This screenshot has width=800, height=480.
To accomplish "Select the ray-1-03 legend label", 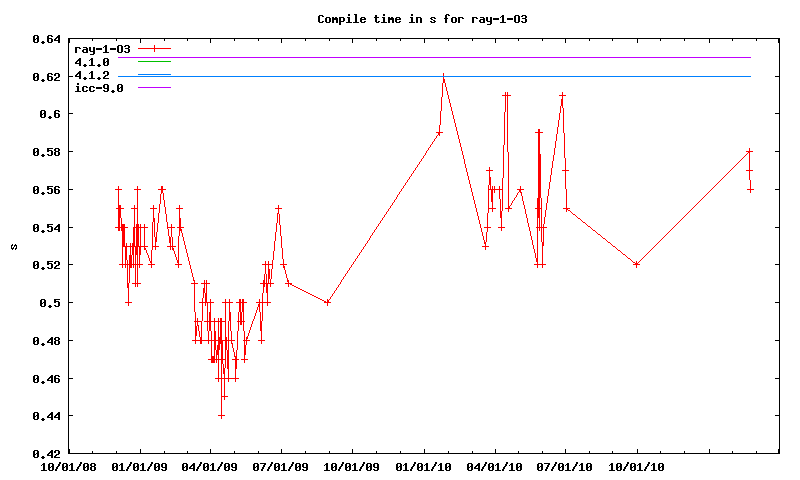I will coord(102,48).
